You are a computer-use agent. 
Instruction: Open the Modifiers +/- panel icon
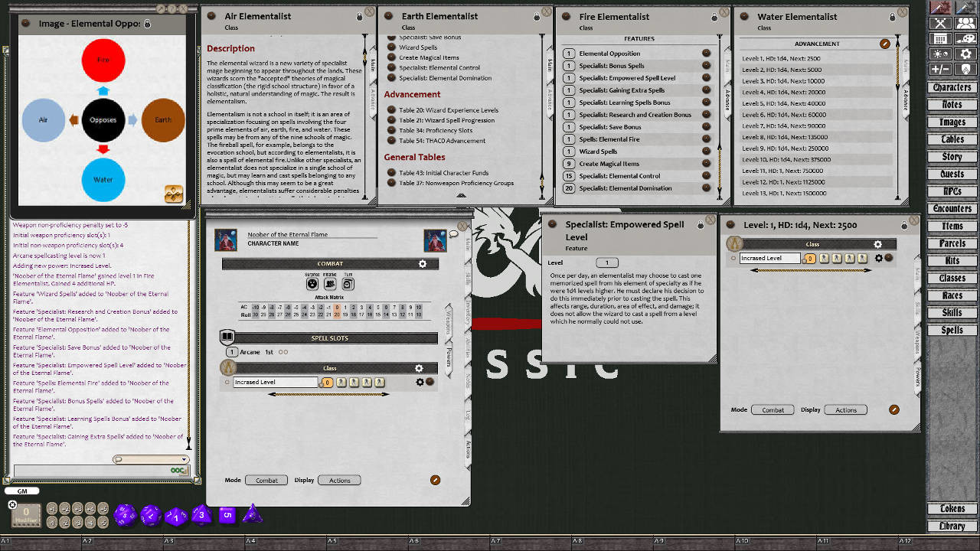point(940,68)
